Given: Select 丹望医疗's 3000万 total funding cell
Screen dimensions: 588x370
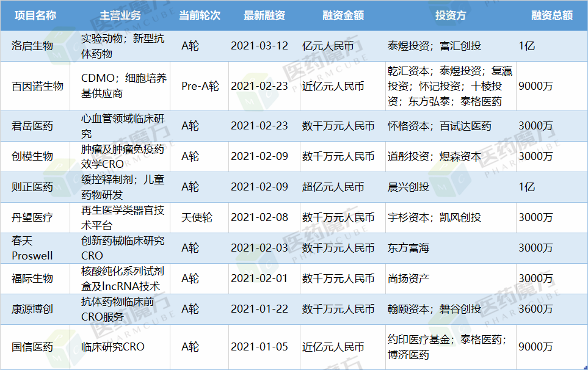Looking at the screenshot, I should [552, 218].
